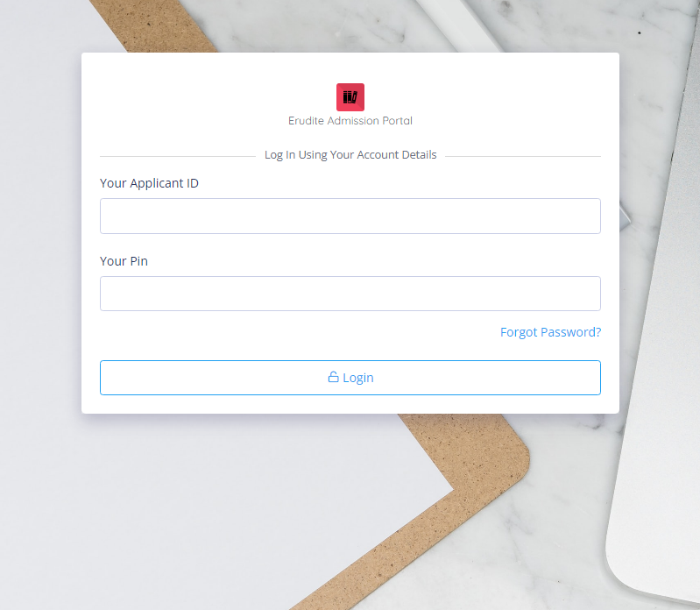Click the divider line left of the heading

click(x=178, y=156)
